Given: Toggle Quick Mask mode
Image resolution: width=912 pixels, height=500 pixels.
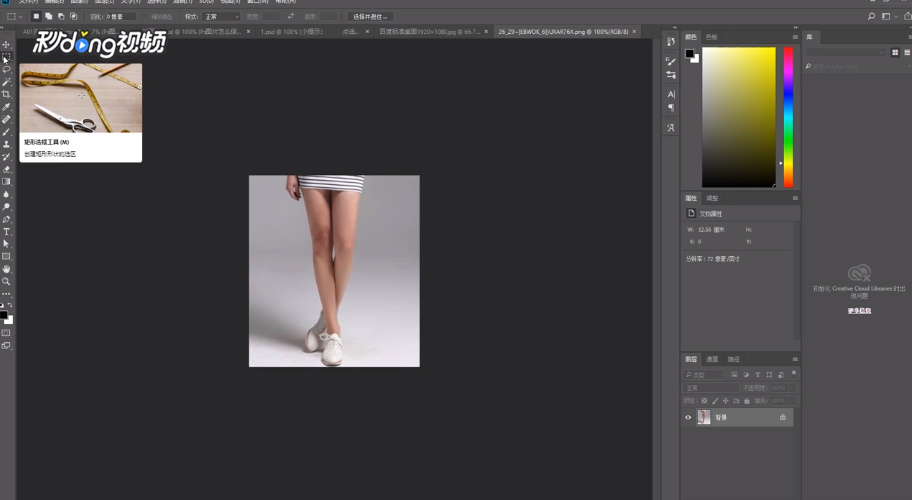Looking at the screenshot, I should click(x=6, y=333).
